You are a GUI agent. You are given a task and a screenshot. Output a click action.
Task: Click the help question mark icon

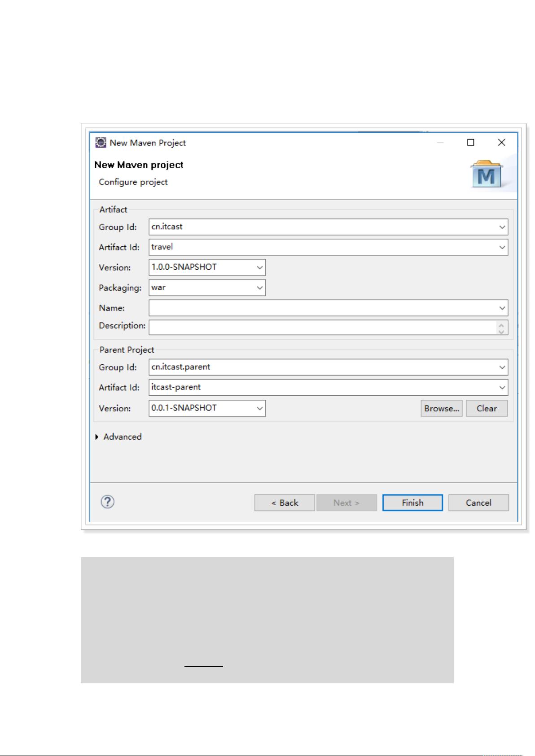click(x=108, y=502)
